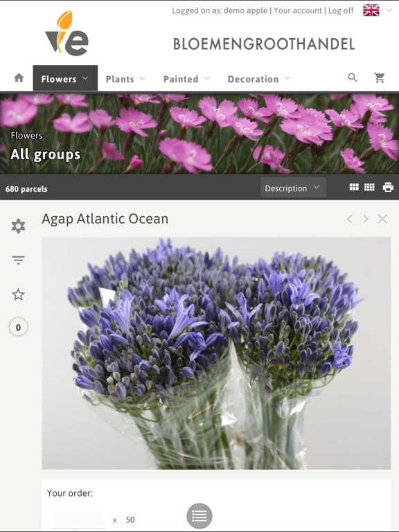Click the Agap Atlantic Ocean product photo
Screen dimensions: 399x532
coord(216,353)
